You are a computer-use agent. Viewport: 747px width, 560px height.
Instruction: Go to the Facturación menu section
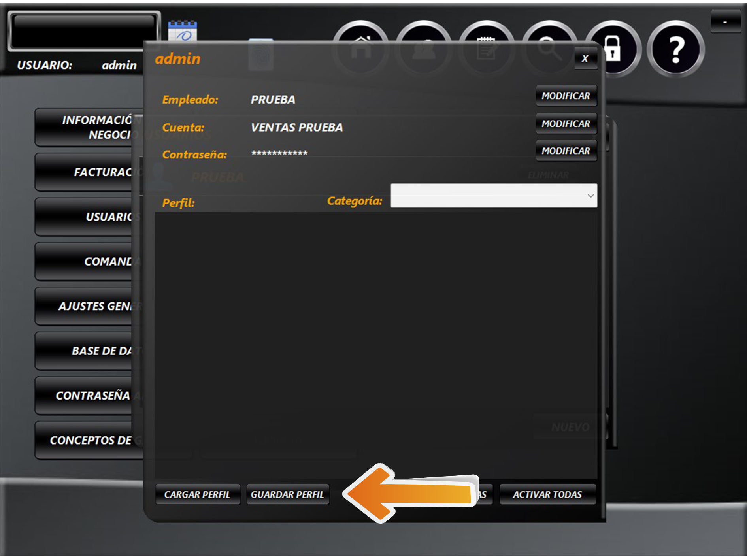point(89,172)
